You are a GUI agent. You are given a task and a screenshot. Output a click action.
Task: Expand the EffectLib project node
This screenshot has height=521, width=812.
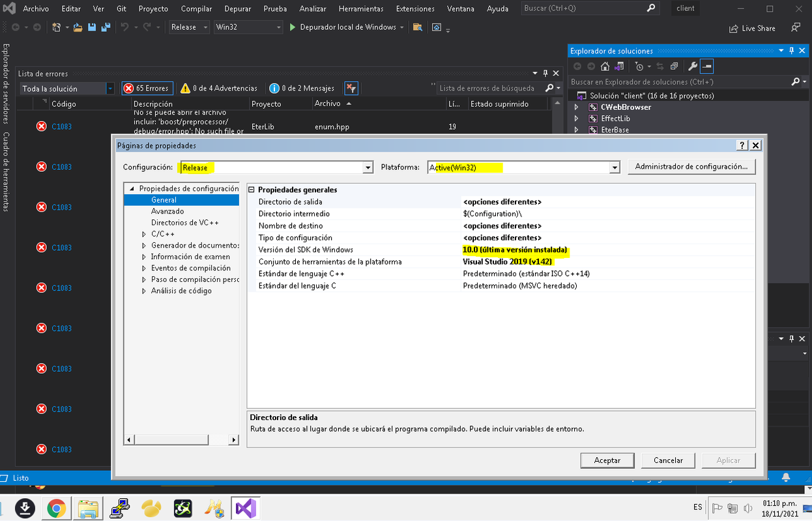[576, 119]
